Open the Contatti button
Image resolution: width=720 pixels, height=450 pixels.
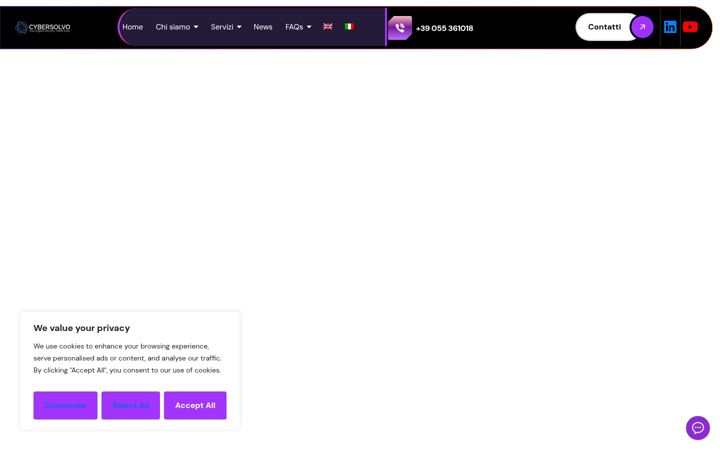[604, 27]
